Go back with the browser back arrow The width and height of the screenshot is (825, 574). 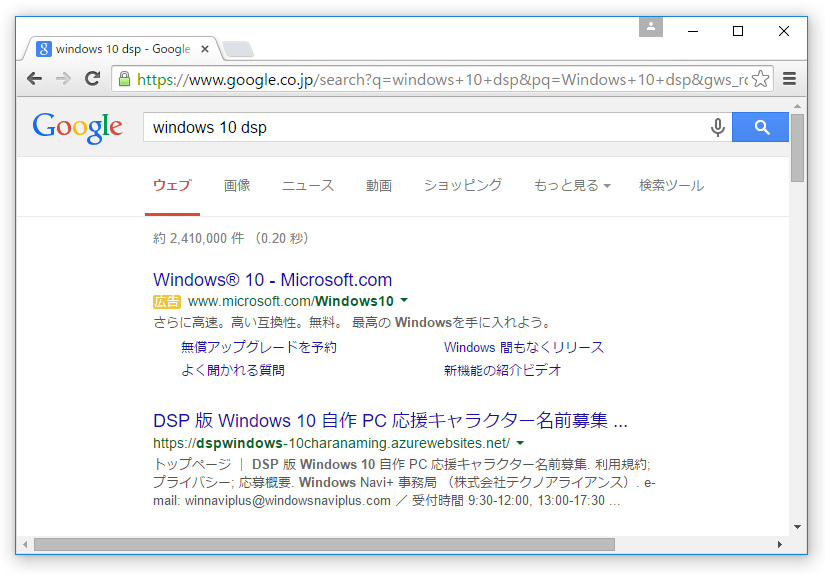(x=35, y=79)
